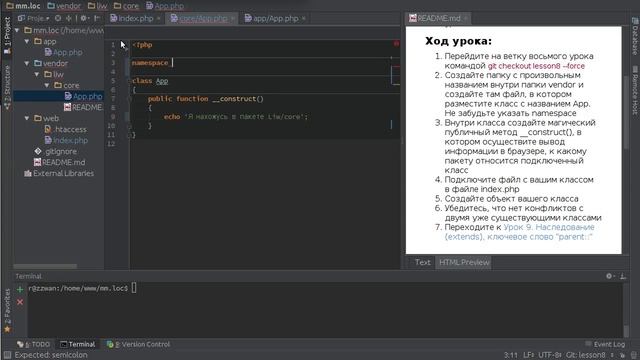Screen dimensions: 640x360
Task: Open the Terminal tool window tab
Action: (x=78, y=344)
